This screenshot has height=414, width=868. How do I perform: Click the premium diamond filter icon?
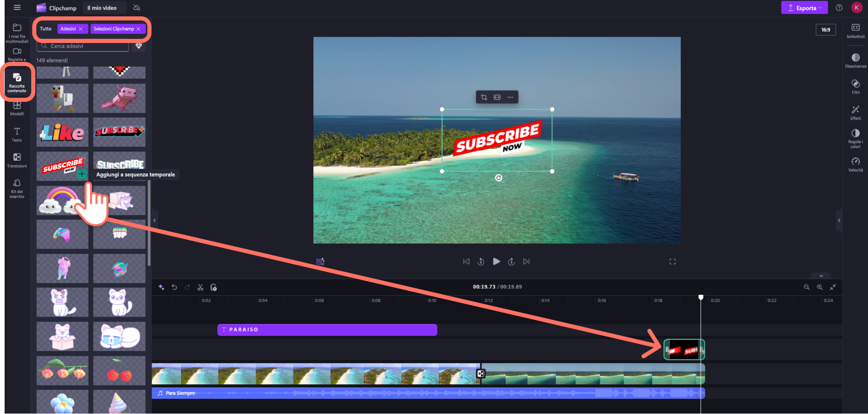[139, 46]
